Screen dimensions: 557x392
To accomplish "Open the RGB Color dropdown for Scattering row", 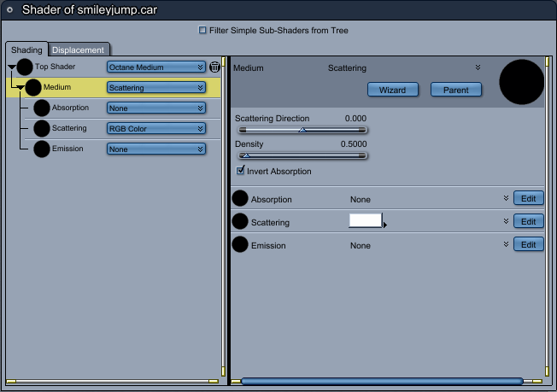I will coord(156,129).
